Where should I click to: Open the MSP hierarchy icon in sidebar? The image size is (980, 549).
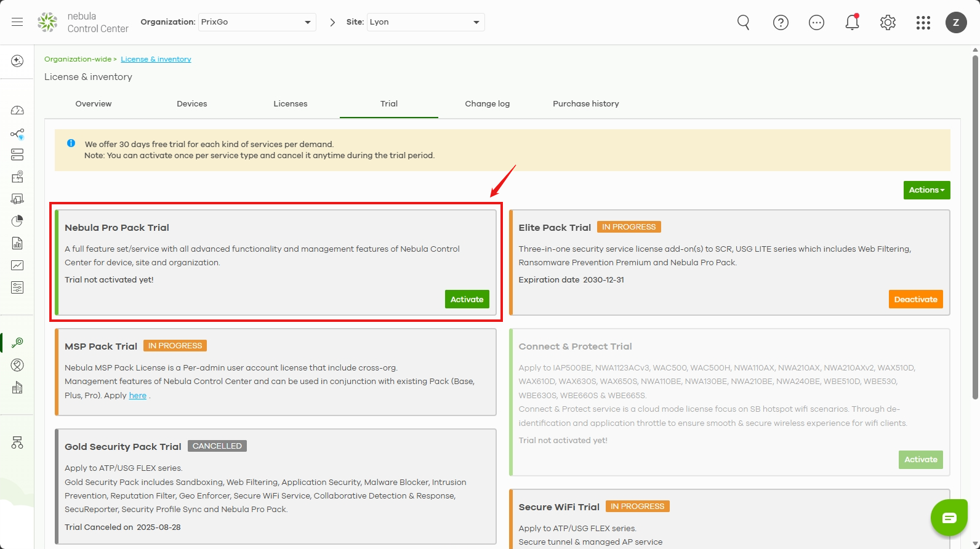[17, 443]
